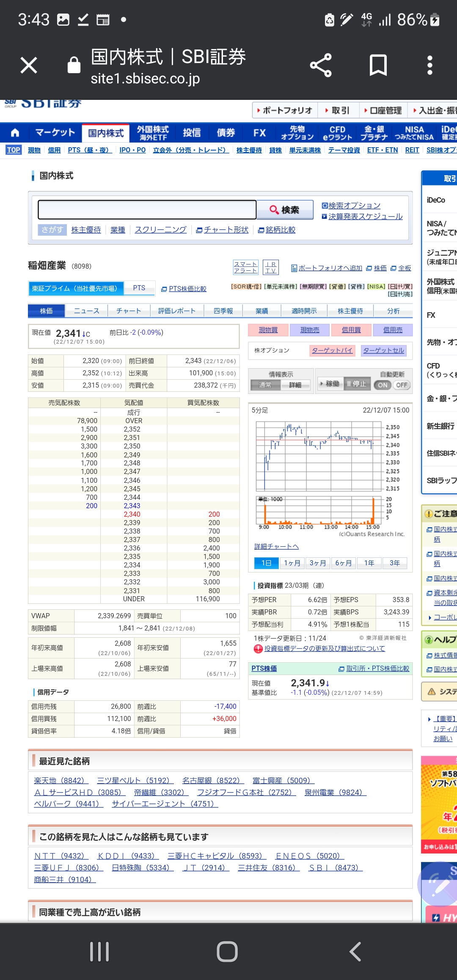Switch to チャート tab
The image size is (457, 980).
129,311
